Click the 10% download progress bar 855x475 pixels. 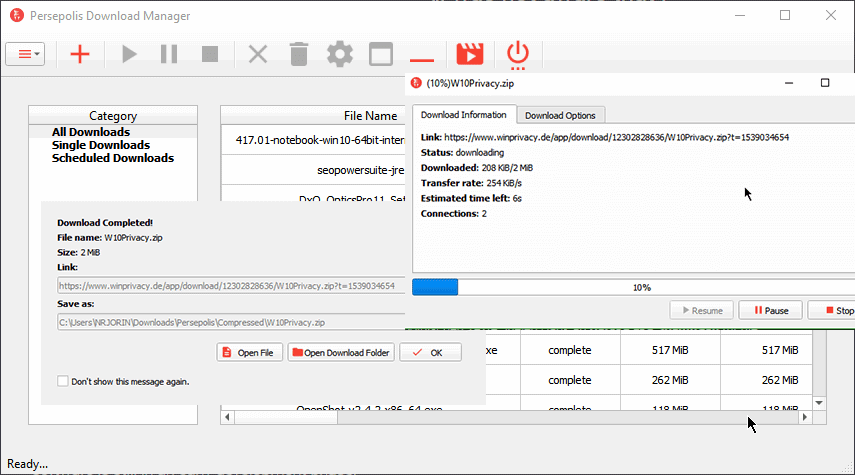point(634,287)
